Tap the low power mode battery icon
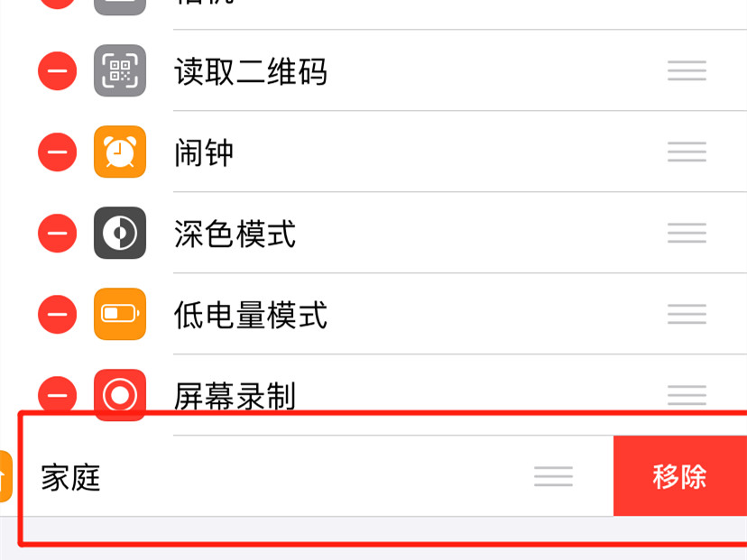 pos(120,314)
